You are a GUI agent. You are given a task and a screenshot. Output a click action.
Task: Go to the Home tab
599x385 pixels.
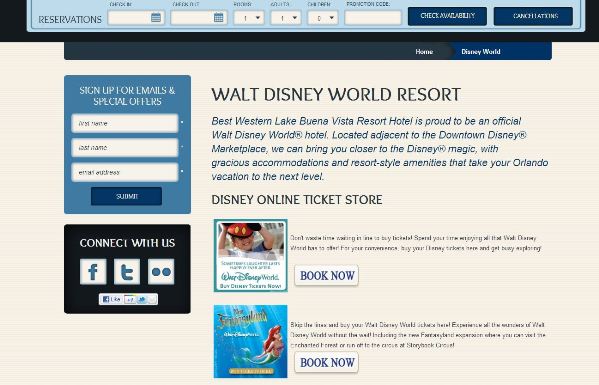pyautogui.click(x=424, y=52)
